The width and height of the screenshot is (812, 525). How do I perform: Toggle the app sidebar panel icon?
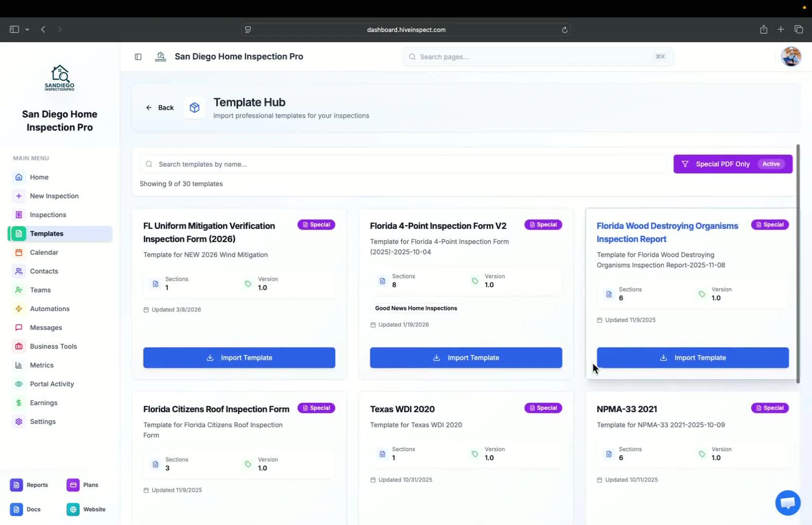tap(138, 57)
